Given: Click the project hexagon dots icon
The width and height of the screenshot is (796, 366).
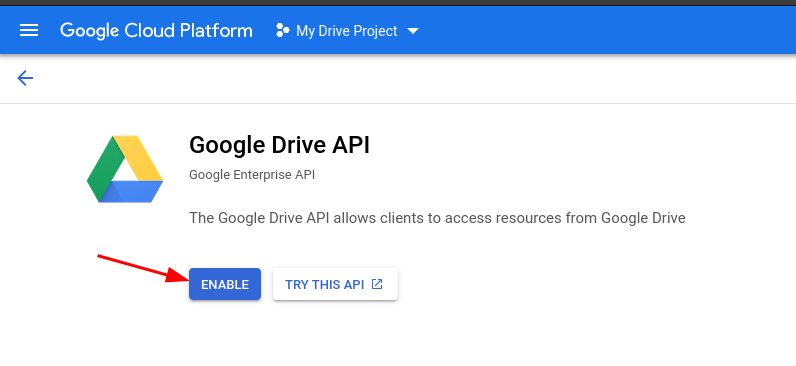Looking at the screenshot, I should (x=282, y=30).
